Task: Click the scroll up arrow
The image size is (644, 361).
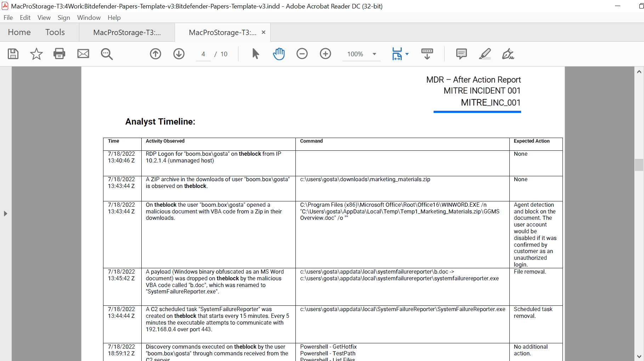Action: click(x=639, y=72)
